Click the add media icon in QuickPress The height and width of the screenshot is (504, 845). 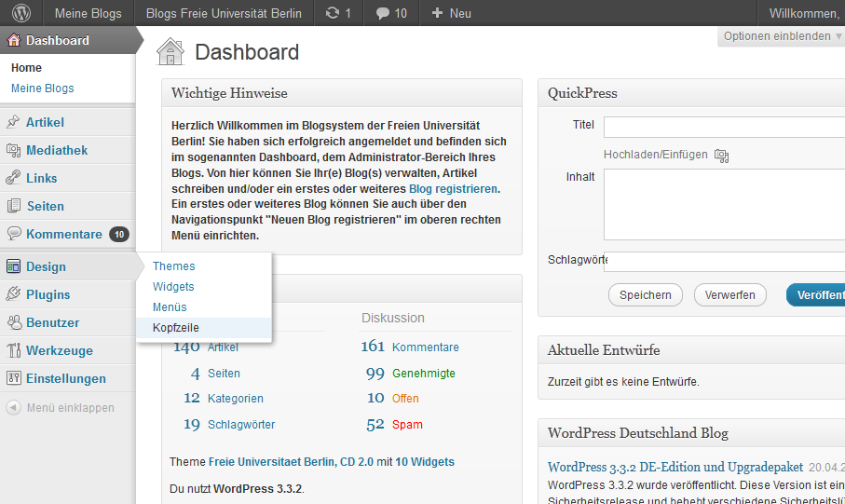(721, 155)
